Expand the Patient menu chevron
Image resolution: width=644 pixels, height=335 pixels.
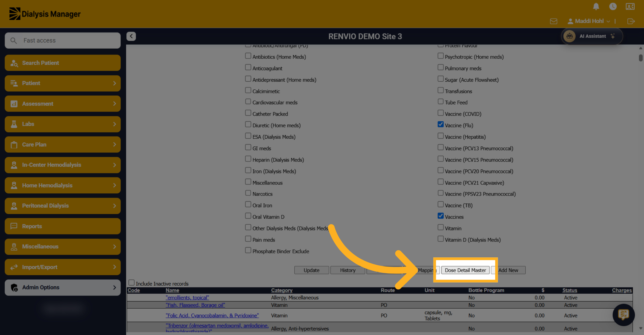pos(115,83)
